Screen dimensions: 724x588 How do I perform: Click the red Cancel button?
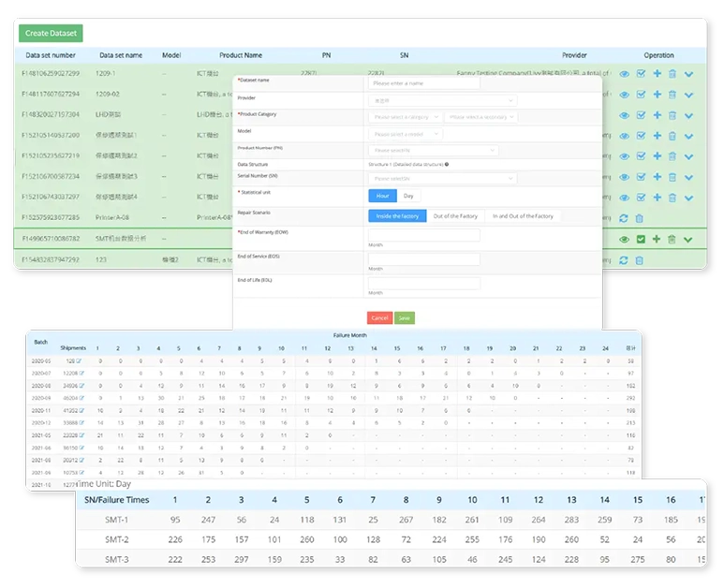click(x=379, y=318)
